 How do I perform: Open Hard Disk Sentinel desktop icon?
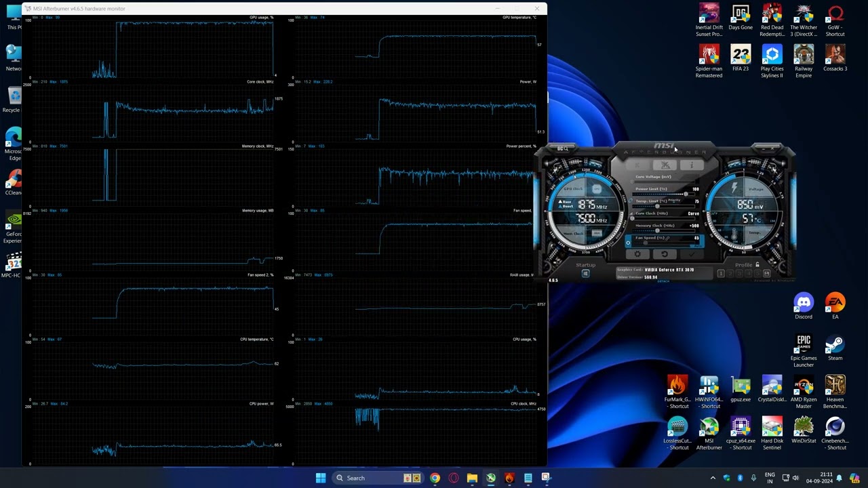[x=772, y=434]
